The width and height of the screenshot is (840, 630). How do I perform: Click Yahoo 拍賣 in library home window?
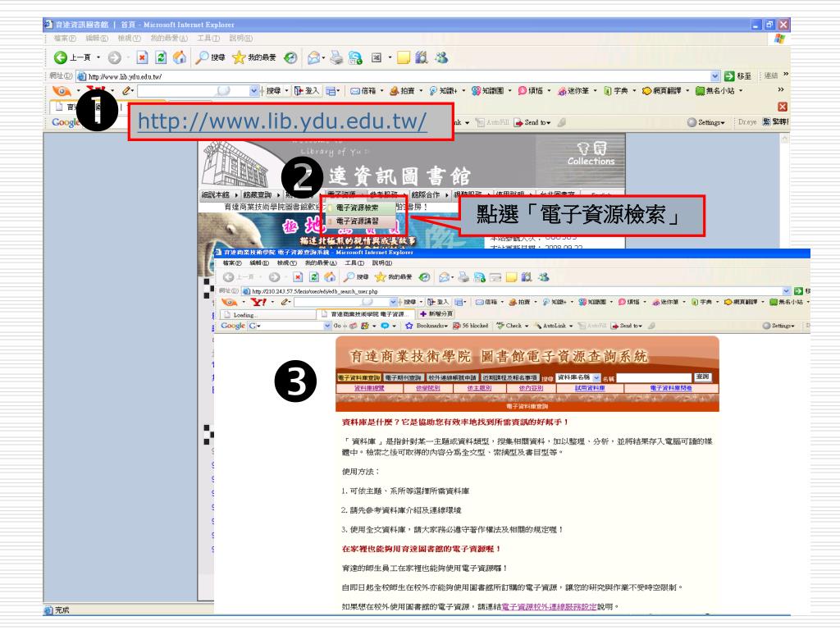pyautogui.click(x=402, y=91)
